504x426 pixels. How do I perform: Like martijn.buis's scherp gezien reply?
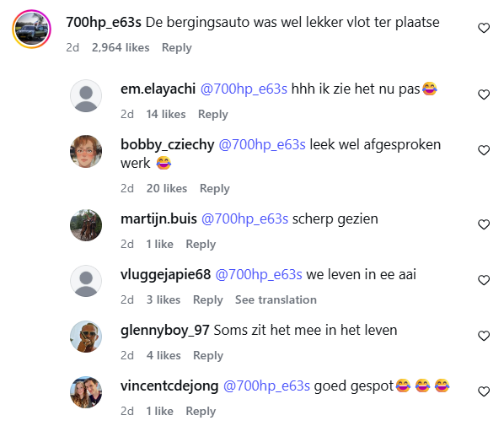(x=484, y=224)
